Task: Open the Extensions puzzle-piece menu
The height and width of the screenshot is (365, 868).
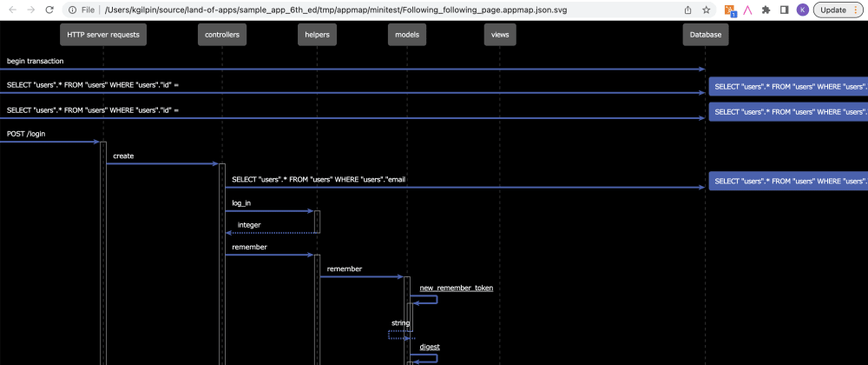Action: pyautogui.click(x=766, y=10)
